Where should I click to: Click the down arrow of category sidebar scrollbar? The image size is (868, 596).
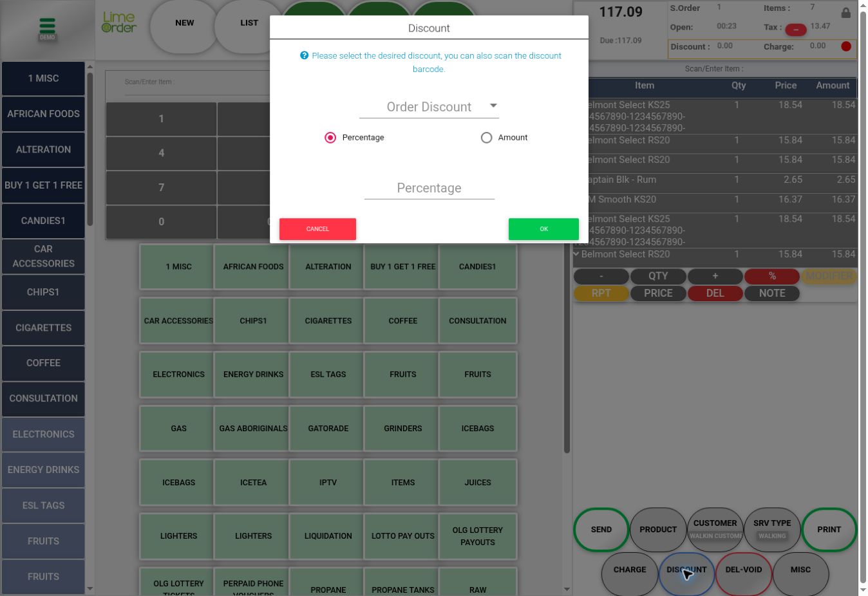coord(90,588)
